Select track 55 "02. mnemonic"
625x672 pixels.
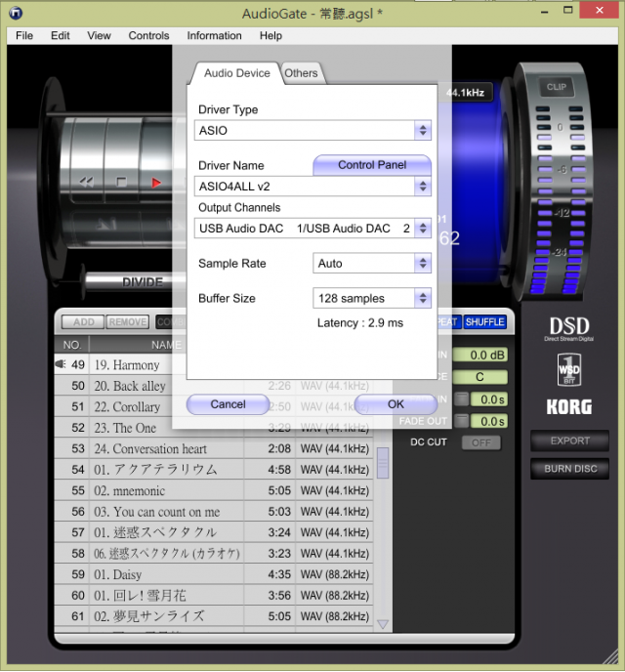(x=214, y=490)
